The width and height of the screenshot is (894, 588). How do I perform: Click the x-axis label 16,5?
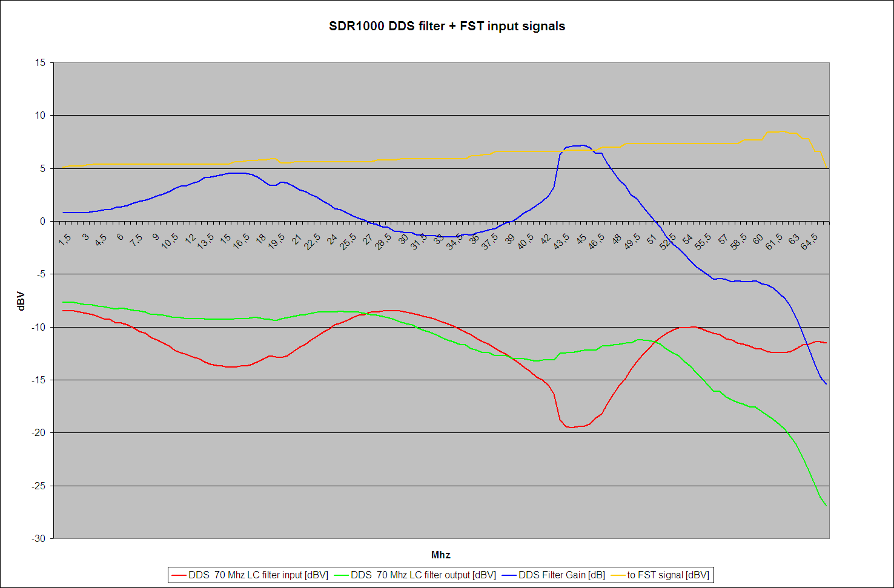point(241,240)
